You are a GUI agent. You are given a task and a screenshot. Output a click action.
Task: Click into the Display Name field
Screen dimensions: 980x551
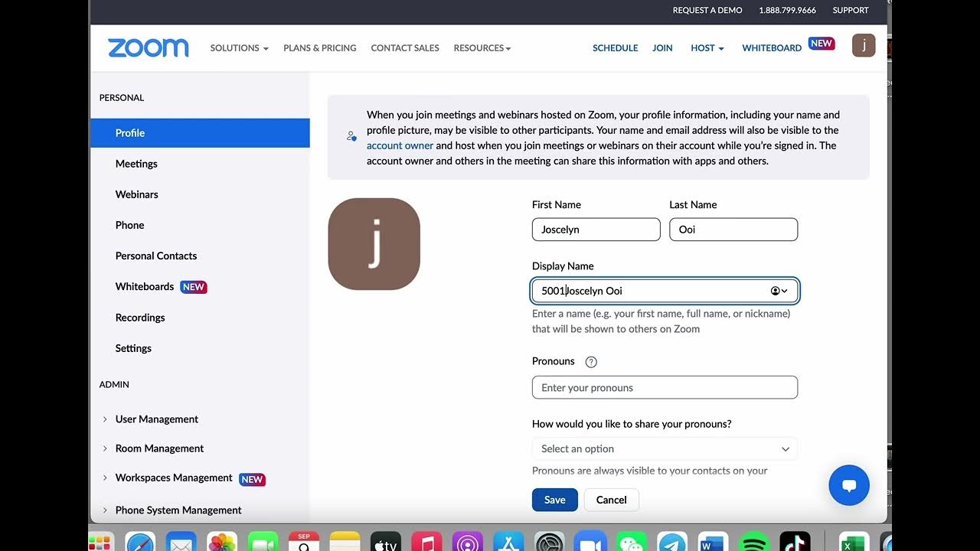pyautogui.click(x=665, y=291)
